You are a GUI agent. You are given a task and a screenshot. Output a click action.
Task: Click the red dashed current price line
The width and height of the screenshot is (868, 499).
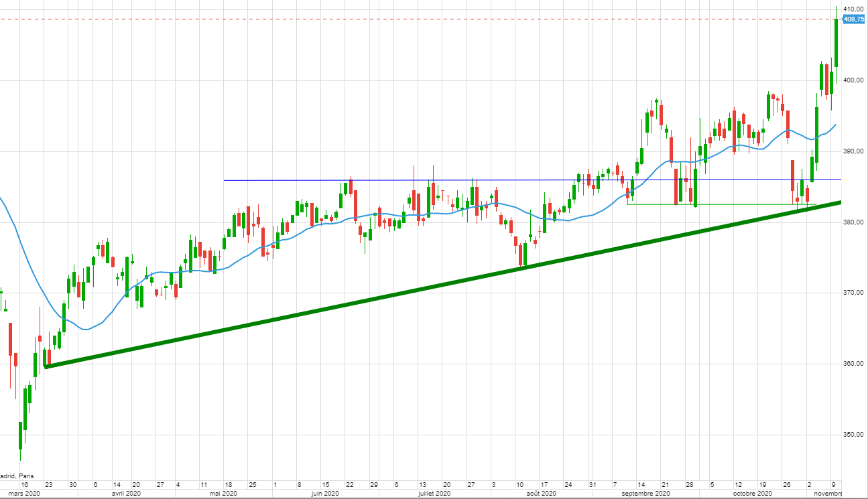pos(402,19)
